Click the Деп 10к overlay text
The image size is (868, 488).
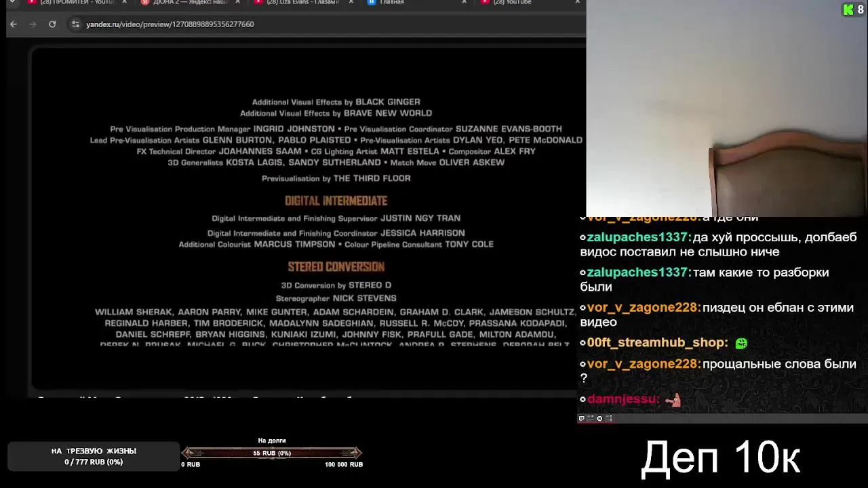coord(721,457)
